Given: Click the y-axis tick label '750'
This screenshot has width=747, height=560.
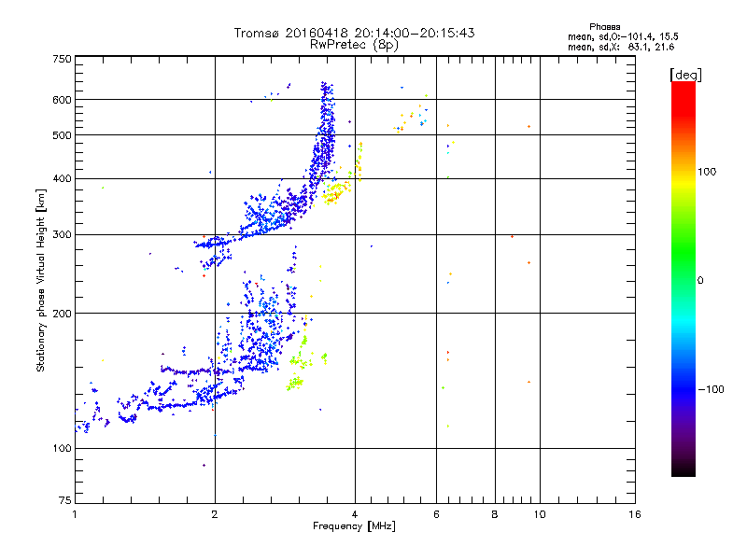Looking at the screenshot, I should [62, 59].
